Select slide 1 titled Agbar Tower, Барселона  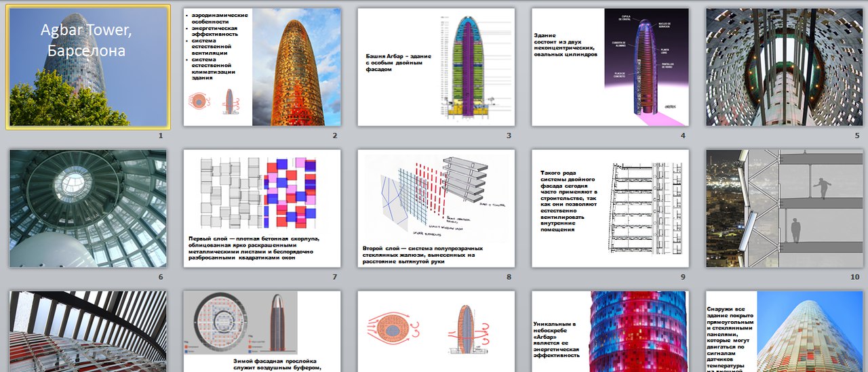click(88, 66)
